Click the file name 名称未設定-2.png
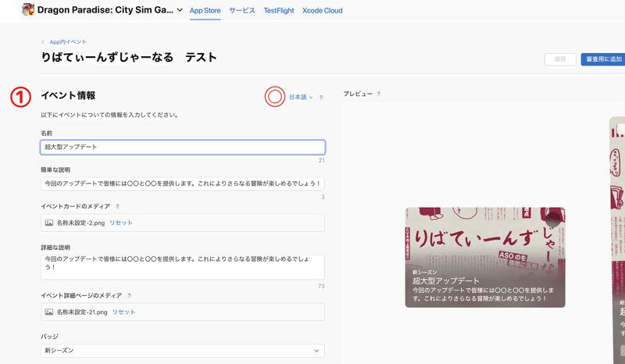The height and width of the screenshot is (364, 625). [80, 223]
